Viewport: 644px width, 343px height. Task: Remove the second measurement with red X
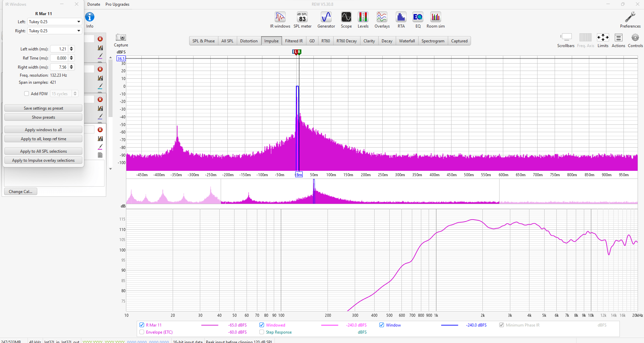pos(100,69)
